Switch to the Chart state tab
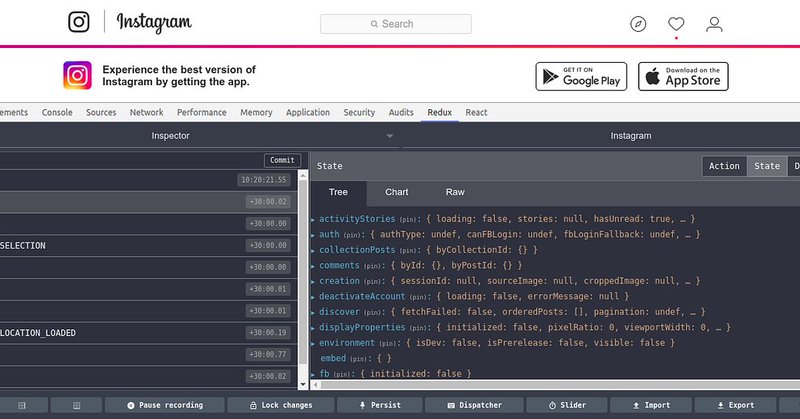 tap(396, 192)
